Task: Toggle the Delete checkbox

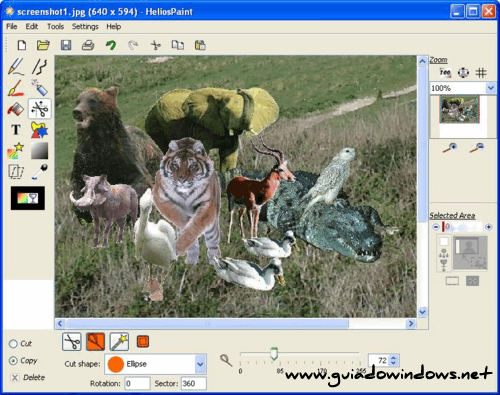Action: pyautogui.click(x=15, y=378)
